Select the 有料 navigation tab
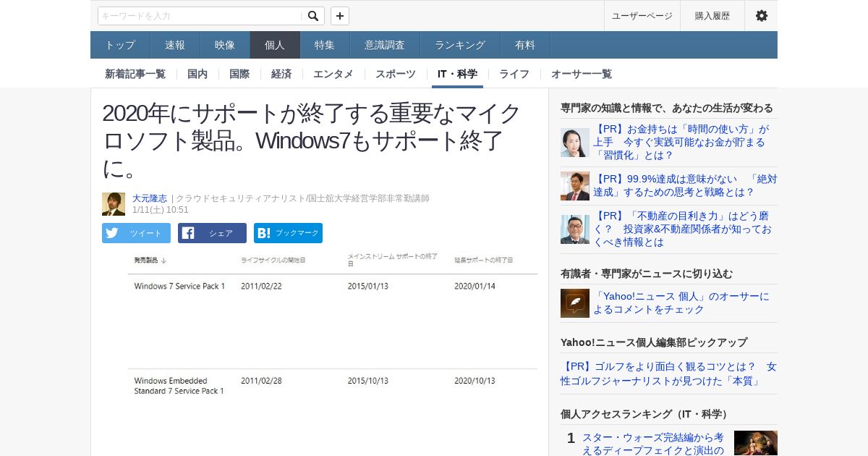This screenshot has height=456, width=868. (x=525, y=45)
